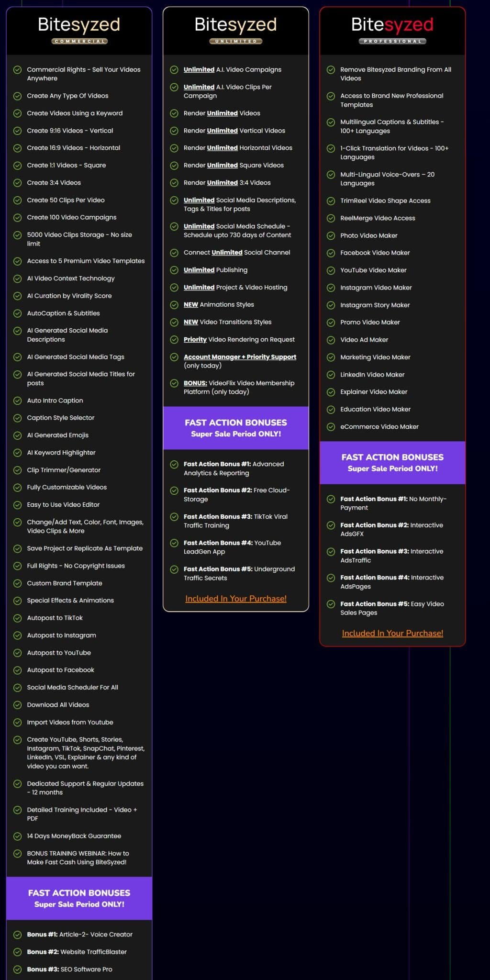Click '1-Click Translation for Videos' text
Image resolution: width=490 pixels, height=980 pixels.
pos(394,153)
